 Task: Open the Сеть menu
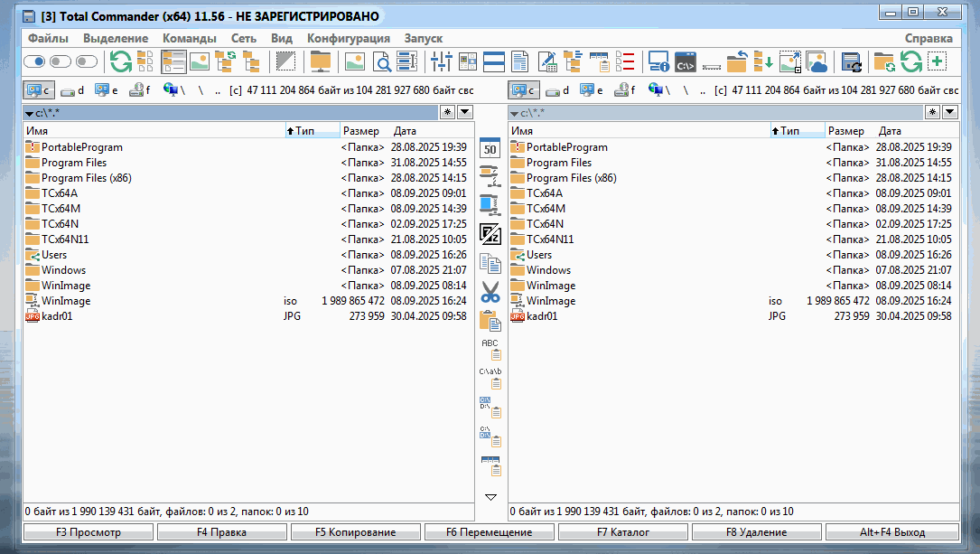tap(244, 38)
